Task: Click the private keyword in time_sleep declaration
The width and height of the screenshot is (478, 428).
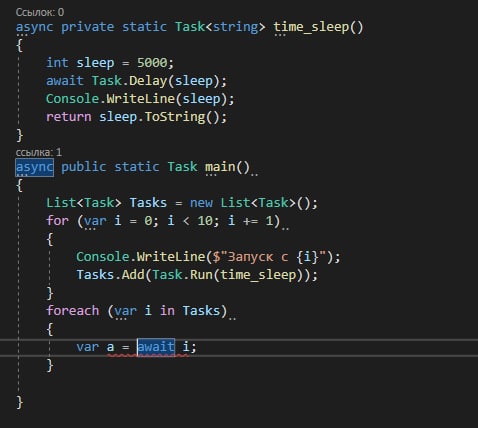Action: pyautogui.click(x=88, y=27)
